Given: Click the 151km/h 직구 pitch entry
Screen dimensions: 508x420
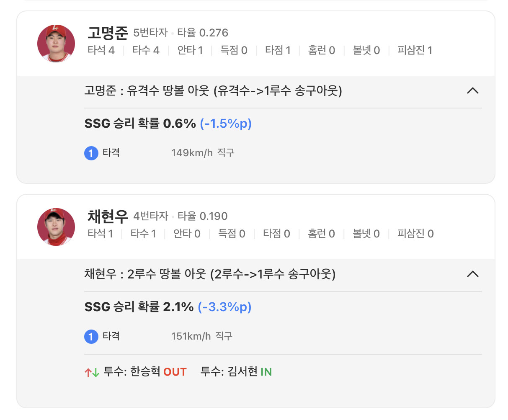Looking at the screenshot, I should (x=201, y=336).
